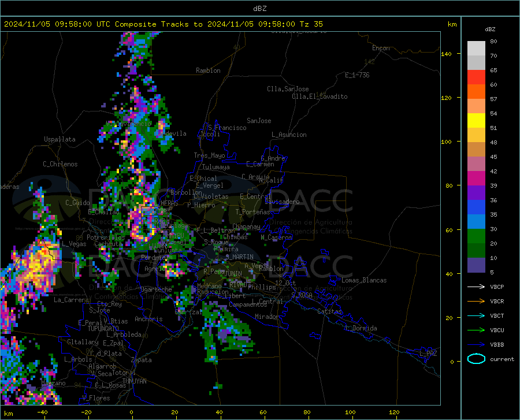This screenshot has width=520, height=420.
Task: Click the 120 km mark on horizontal axis
Action: point(394,412)
